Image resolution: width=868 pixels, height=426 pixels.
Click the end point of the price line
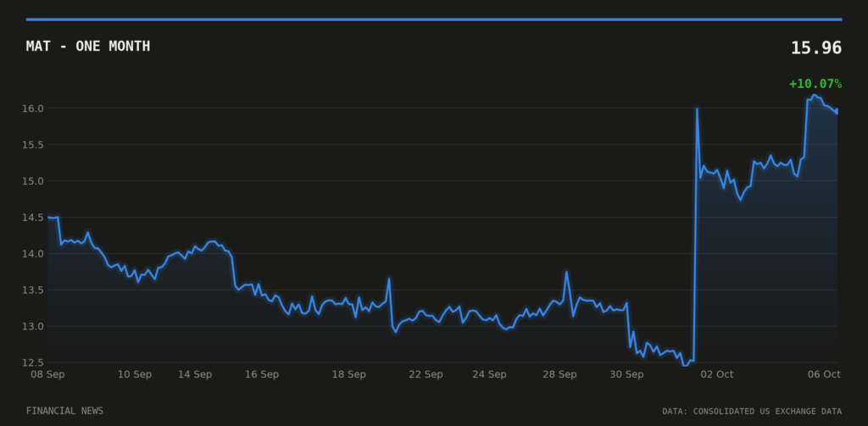point(837,111)
